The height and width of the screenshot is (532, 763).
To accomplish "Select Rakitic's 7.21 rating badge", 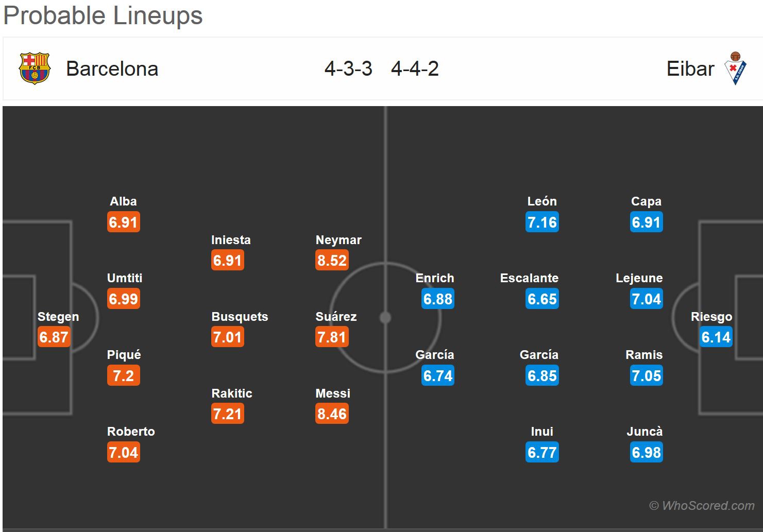I will point(227,414).
